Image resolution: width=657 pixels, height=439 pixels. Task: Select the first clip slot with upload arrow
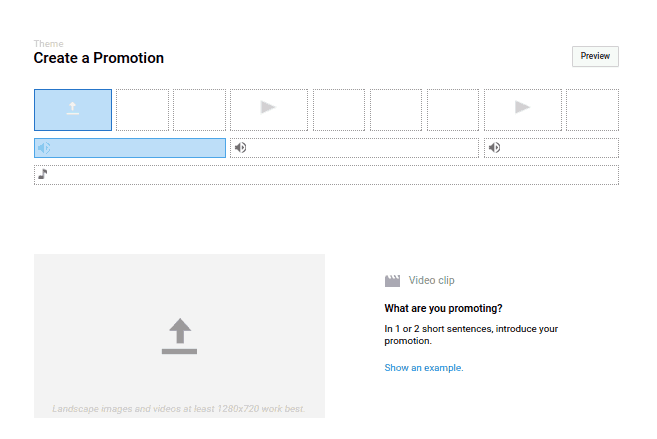tap(73, 110)
